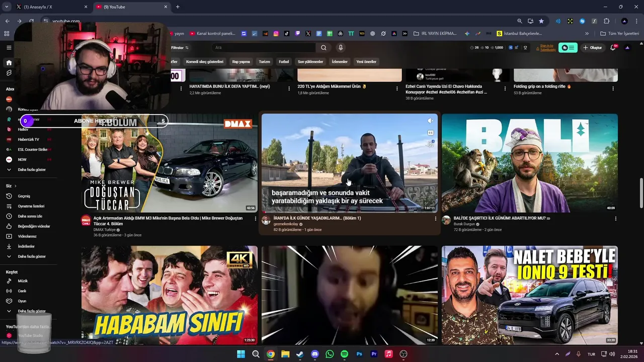Open Discord from the taskbar

click(315, 354)
